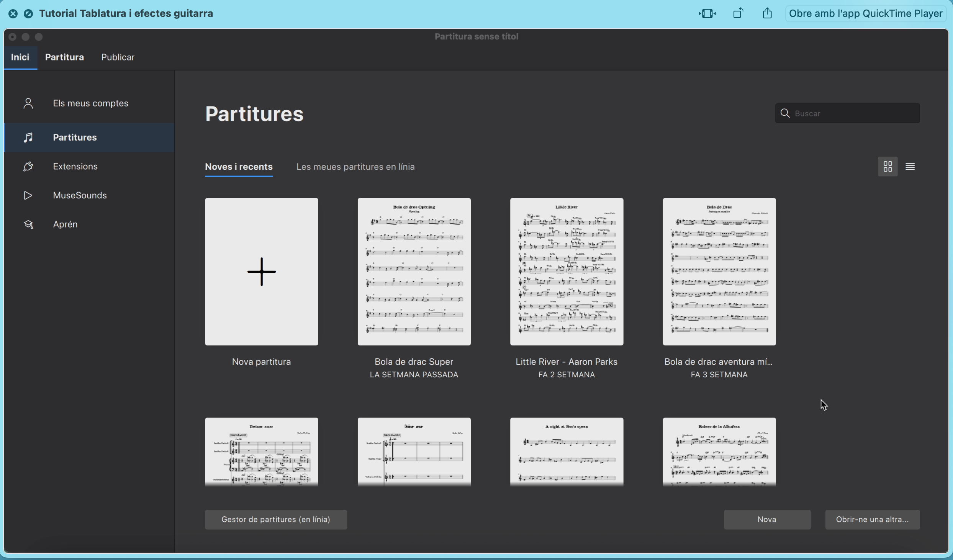Click the MuseSounds play triangle icon
This screenshot has height=560, width=953.
tap(28, 195)
